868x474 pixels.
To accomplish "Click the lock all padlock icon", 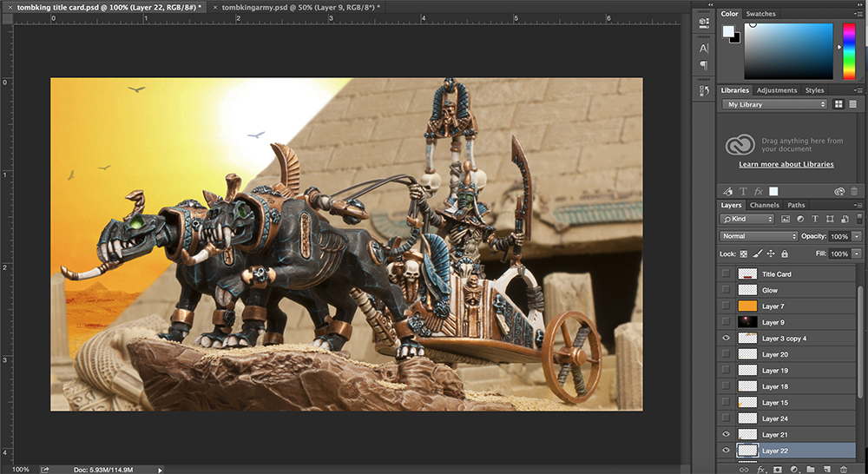I will tap(785, 253).
